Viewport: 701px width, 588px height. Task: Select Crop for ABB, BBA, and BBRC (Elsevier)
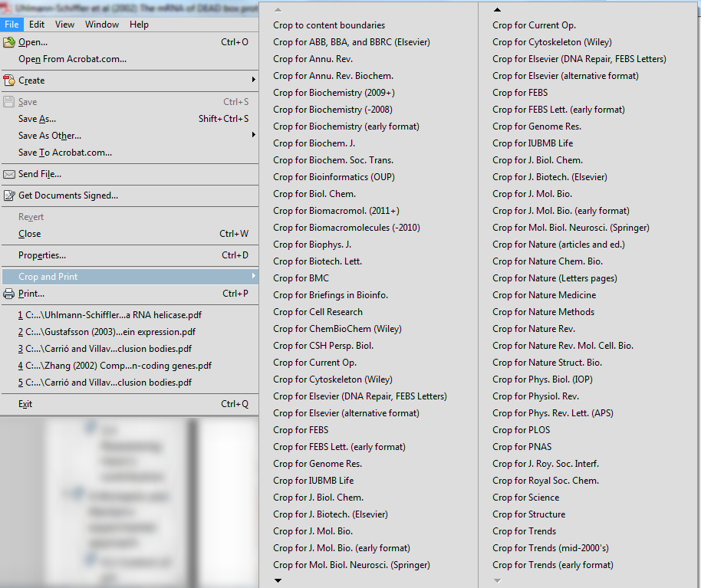[351, 42]
